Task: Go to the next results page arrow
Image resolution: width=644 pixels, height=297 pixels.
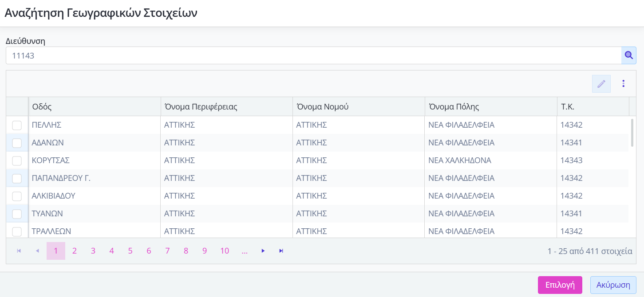Action: [x=263, y=251]
